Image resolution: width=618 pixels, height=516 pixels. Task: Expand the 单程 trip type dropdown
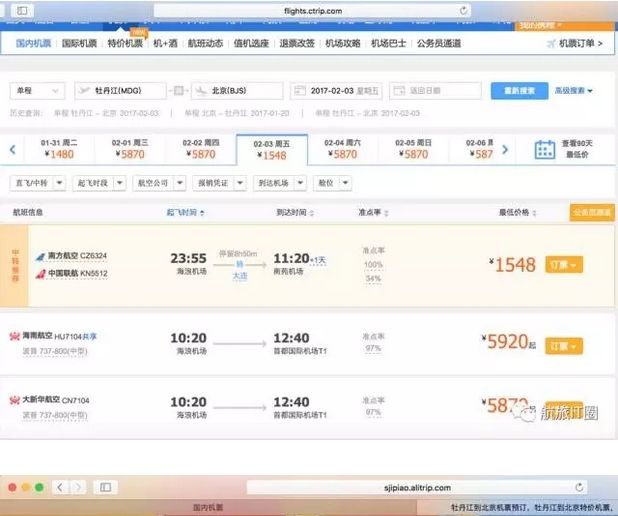click(x=37, y=91)
